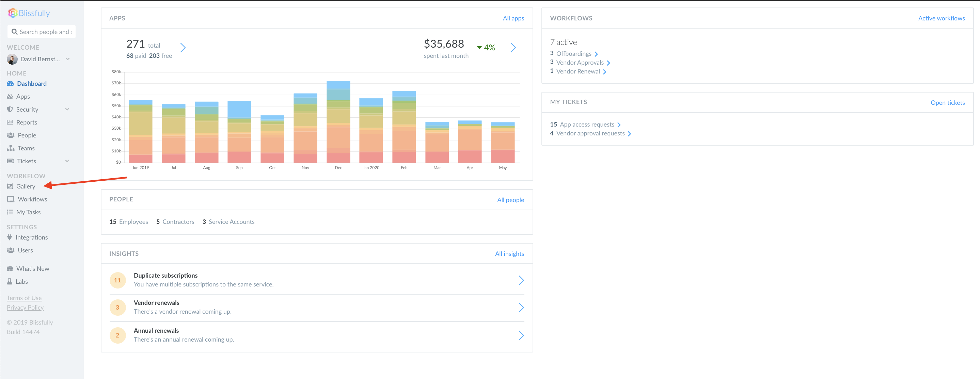Viewport: 980px width, 379px height.
Task: Expand the Vendor Approvals chevron
Action: 608,62
